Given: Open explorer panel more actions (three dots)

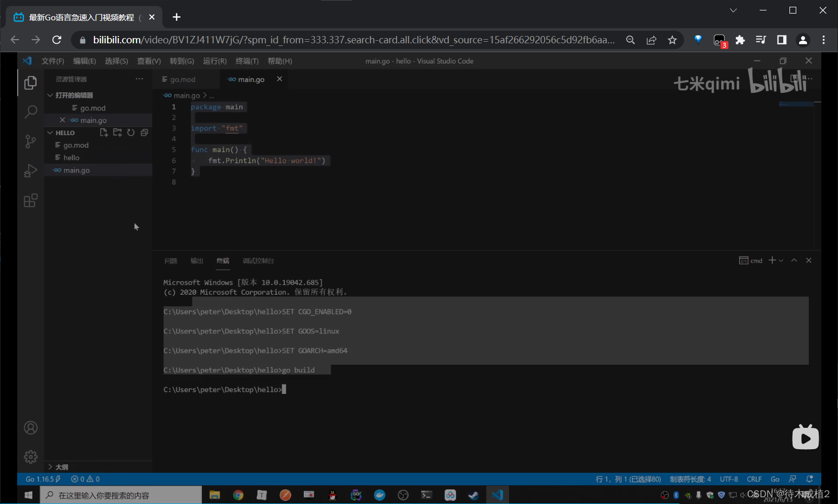Looking at the screenshot, I should [x=139, y=79].
